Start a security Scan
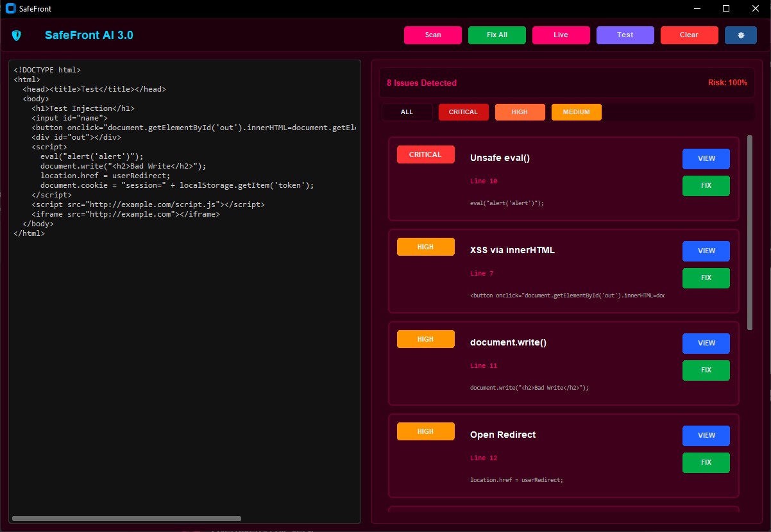 pos(432,35)
